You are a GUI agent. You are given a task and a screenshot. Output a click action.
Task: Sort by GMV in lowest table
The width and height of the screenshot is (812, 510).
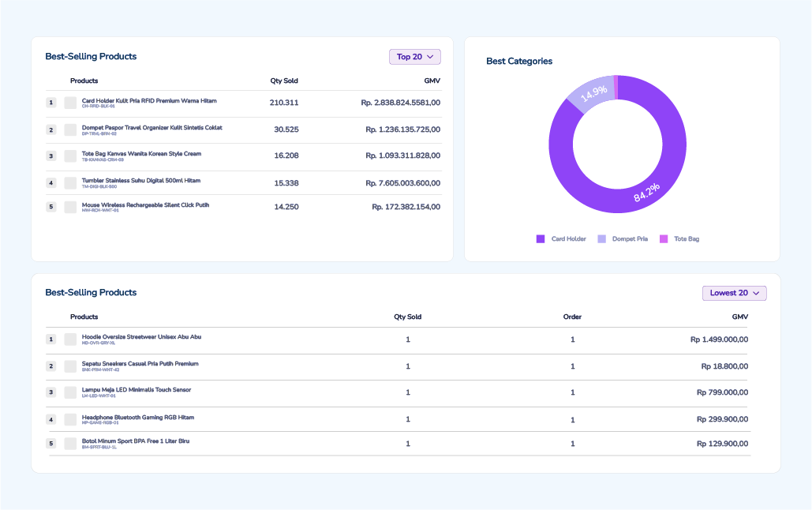[740, 317]
